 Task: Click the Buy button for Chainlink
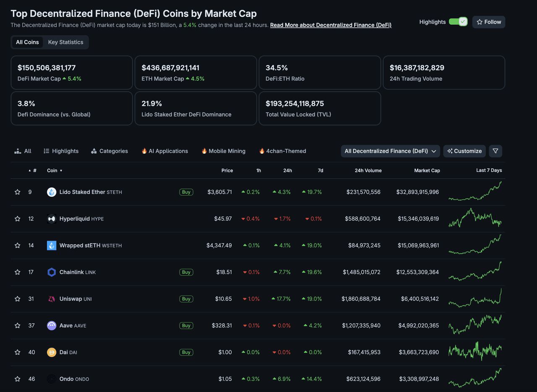click(186, 272)
